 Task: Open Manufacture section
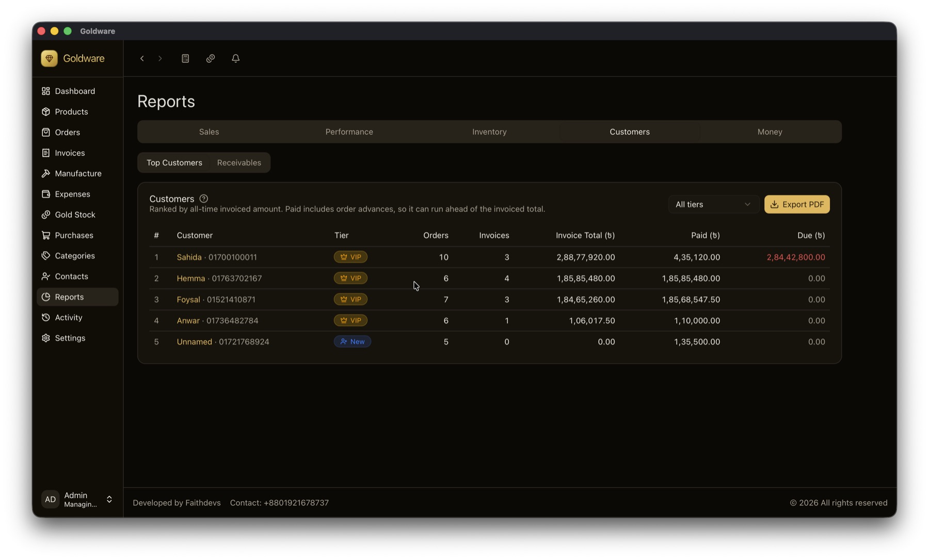pos(77,173)
